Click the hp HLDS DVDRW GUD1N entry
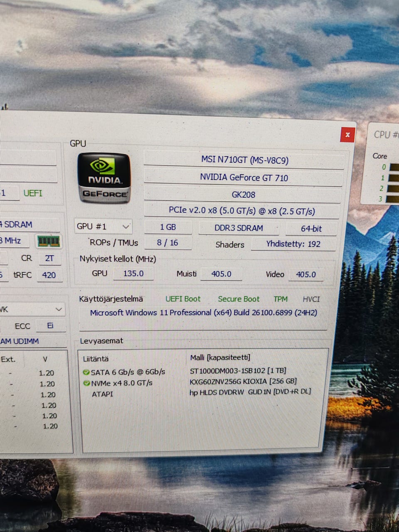The height and width of the screenshot is (532, 399). (250, 392)
